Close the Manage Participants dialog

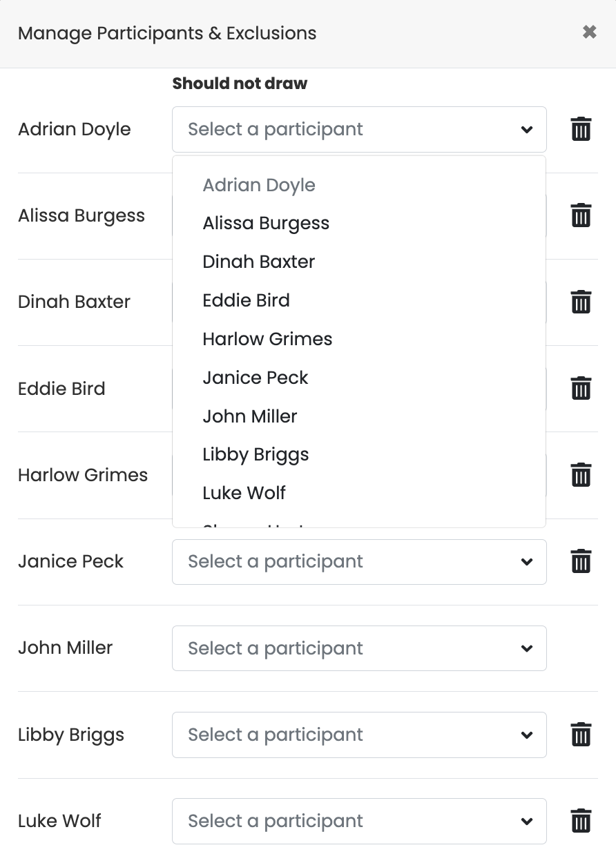[589, 32]
